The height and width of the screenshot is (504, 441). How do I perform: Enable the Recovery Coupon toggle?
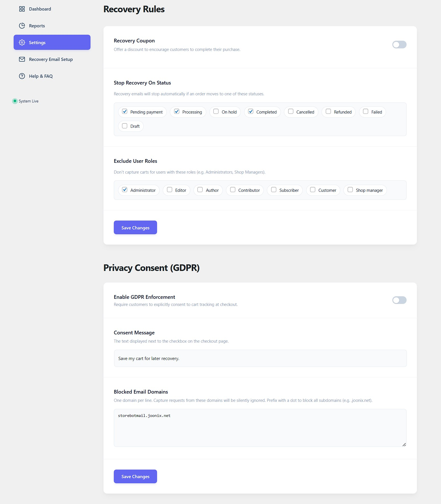[x=399, y=44]
